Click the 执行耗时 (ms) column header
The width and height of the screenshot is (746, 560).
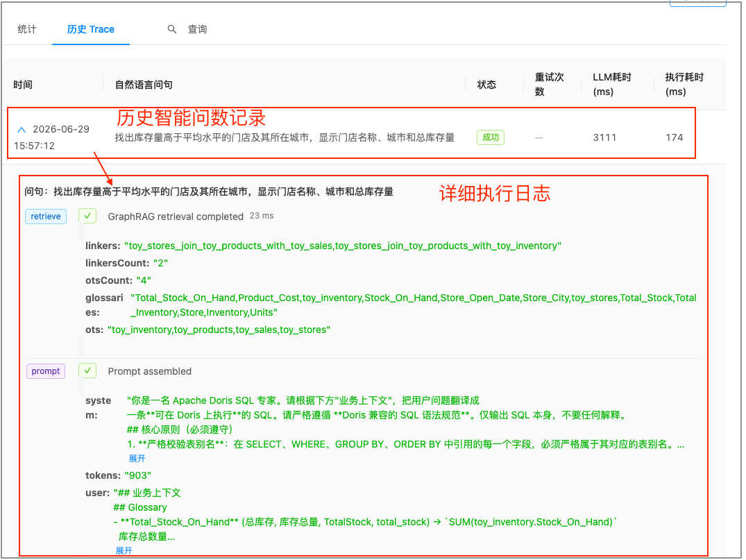click(x=684, y=84)
